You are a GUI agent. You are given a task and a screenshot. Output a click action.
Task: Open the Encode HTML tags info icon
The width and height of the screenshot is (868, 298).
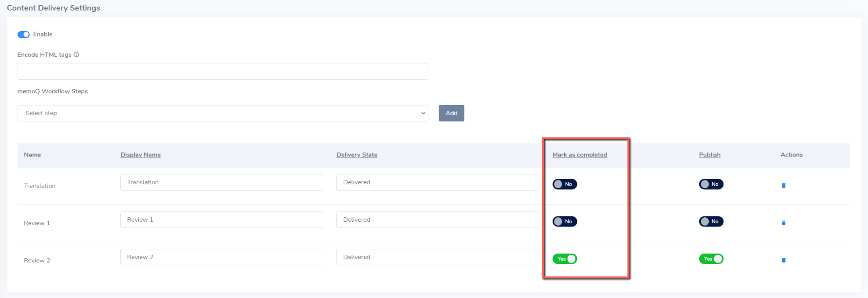pyautogui.click(x=76, y=54)
